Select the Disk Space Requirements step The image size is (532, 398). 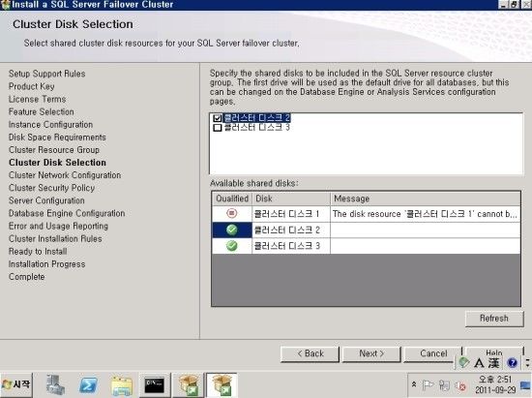[x=57, y=138]
